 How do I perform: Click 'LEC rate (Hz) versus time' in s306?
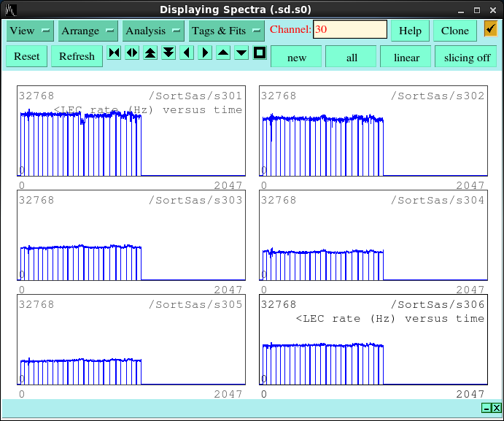[x=394, y=319]
